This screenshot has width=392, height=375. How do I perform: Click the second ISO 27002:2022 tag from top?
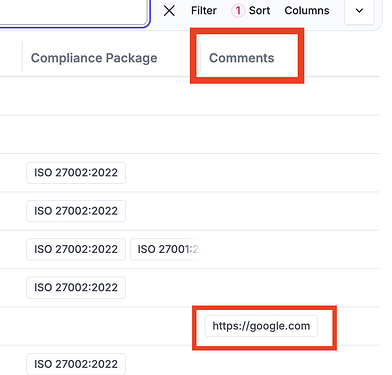[x=76, y=211]
